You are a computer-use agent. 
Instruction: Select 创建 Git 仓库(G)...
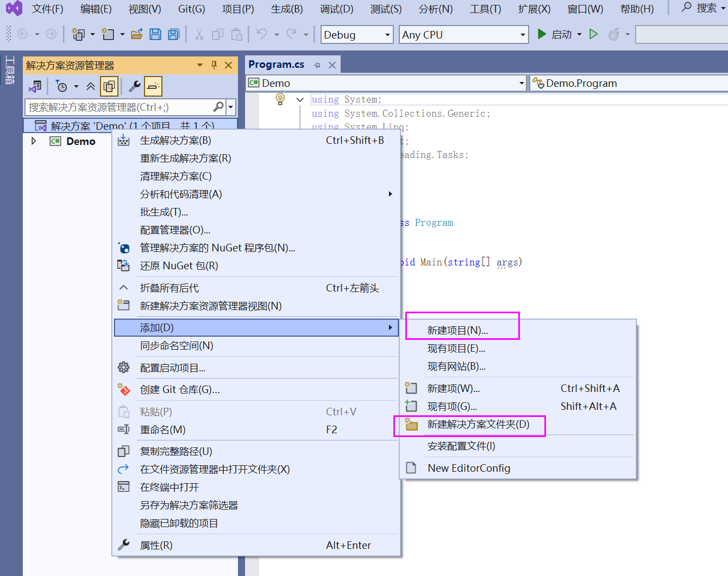[256, 389]
